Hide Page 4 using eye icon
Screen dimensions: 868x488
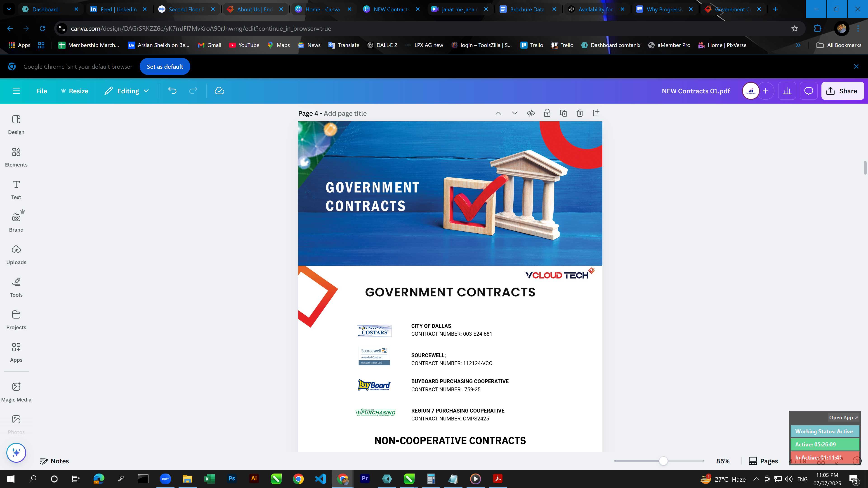pyautogui.click(x=531, y=113)
